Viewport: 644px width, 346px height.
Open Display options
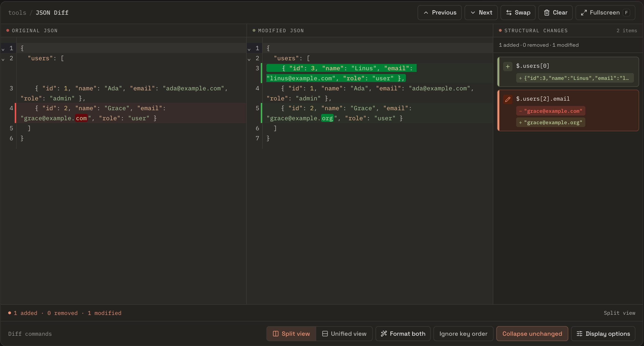coord(603,333)
